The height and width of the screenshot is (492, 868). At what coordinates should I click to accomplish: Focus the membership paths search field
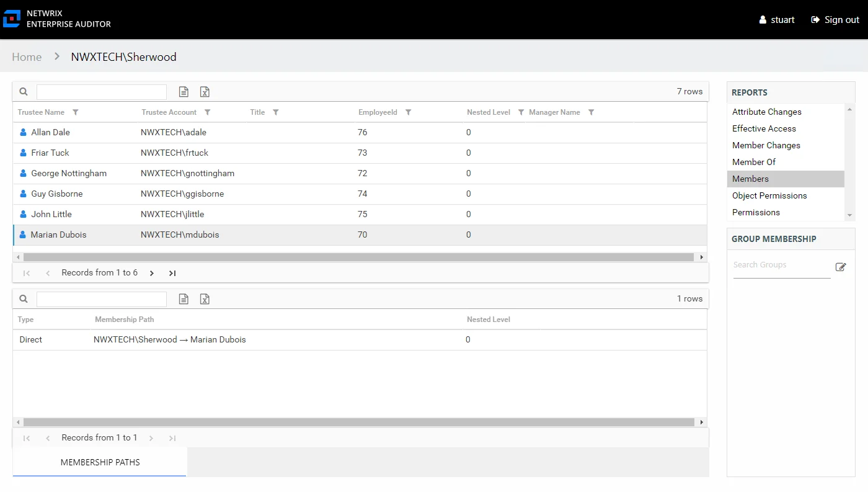102,299
